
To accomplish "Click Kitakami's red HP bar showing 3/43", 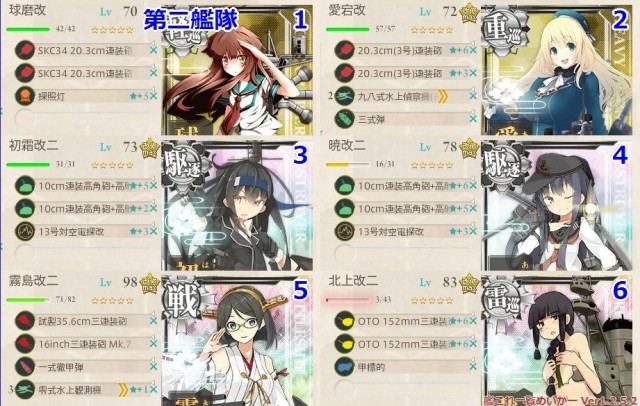I will (348, 300).
